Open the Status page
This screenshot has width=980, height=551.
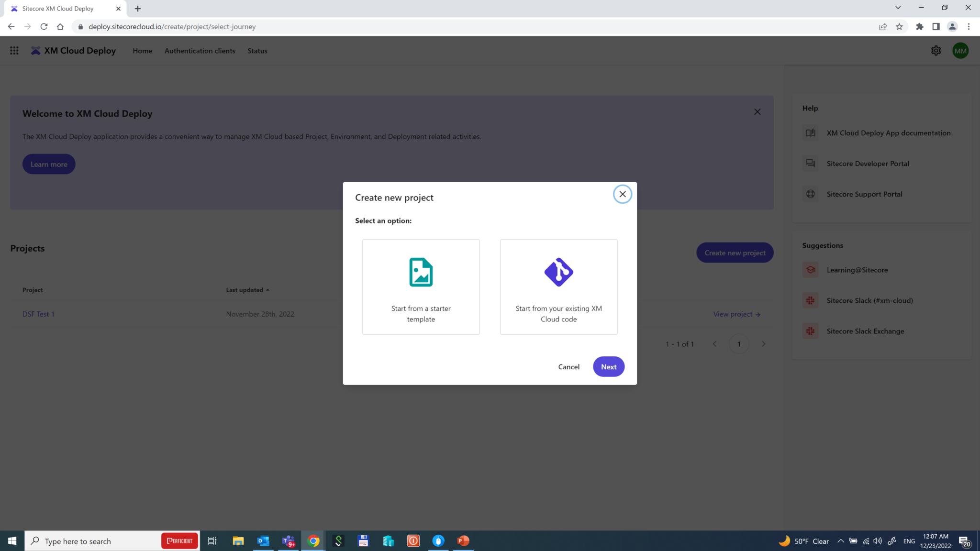(257, 50)
